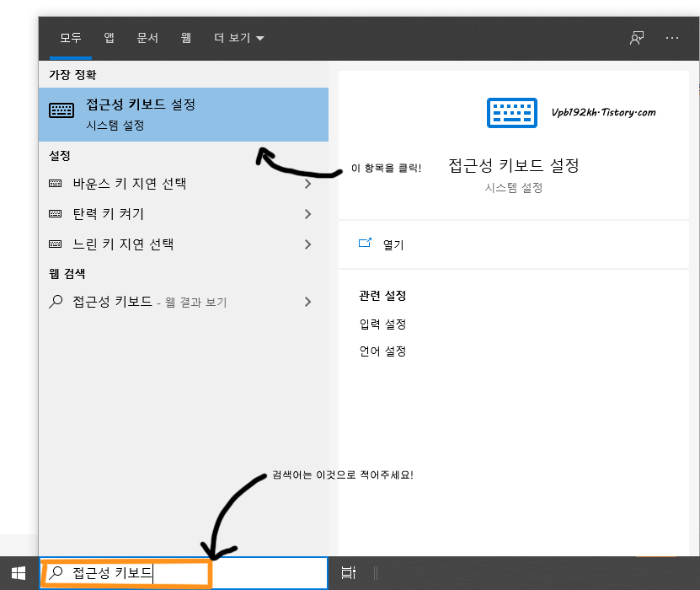Open the 접근성 키보드 설정 best match
Image resolution: width=700 pixels, height=590 pixels.
tap(184, 115)
